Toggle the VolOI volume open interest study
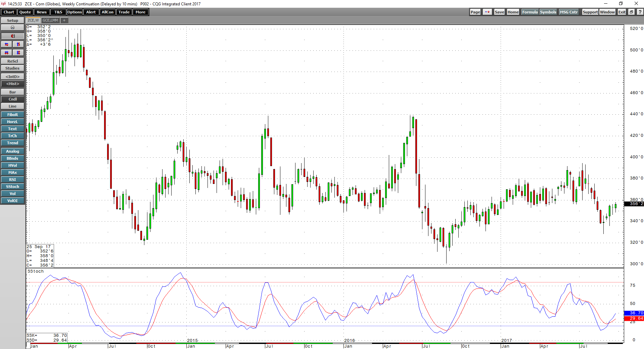644x349 pixels. (12, 201)
